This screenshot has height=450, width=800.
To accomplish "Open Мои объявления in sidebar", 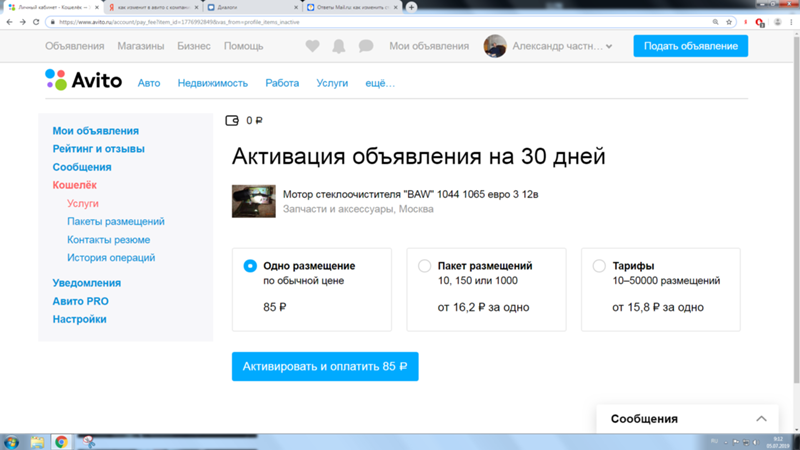I will [95, 131].
